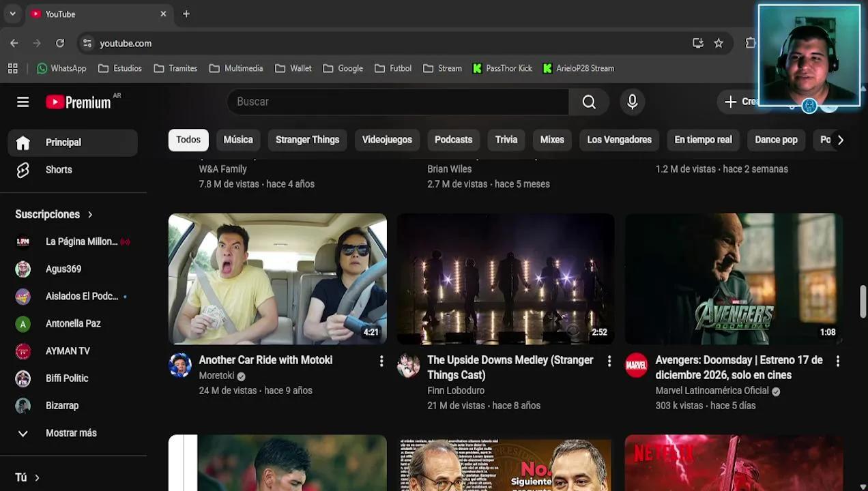Open the Futbol bookmark folder

click(393, 68)
